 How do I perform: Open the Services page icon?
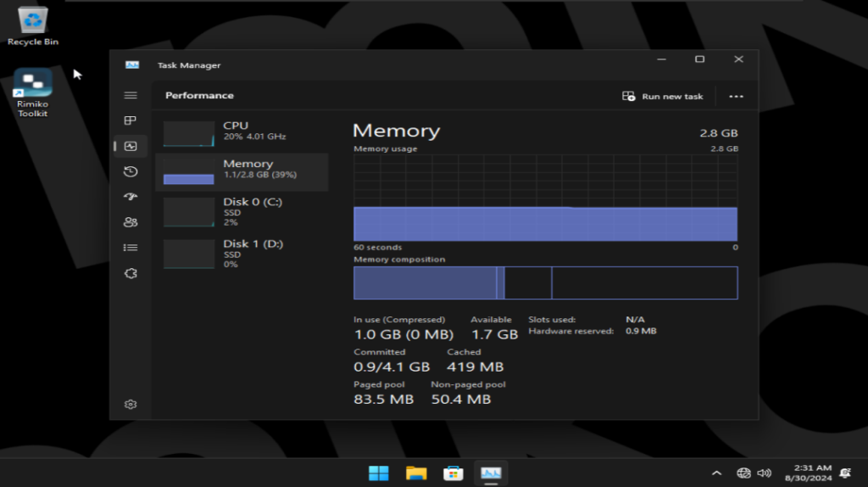[x=131, y=273]
